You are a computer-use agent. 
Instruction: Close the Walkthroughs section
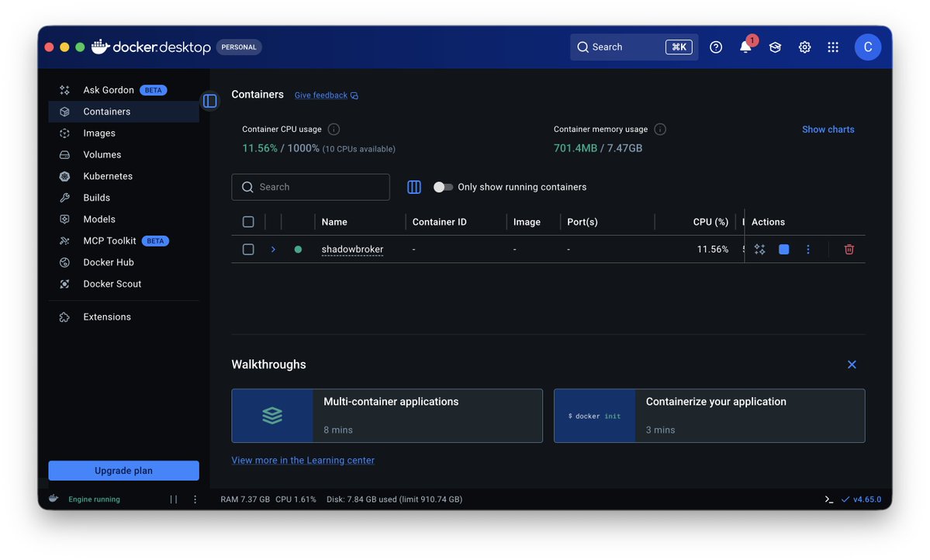(x=852, y=365)
